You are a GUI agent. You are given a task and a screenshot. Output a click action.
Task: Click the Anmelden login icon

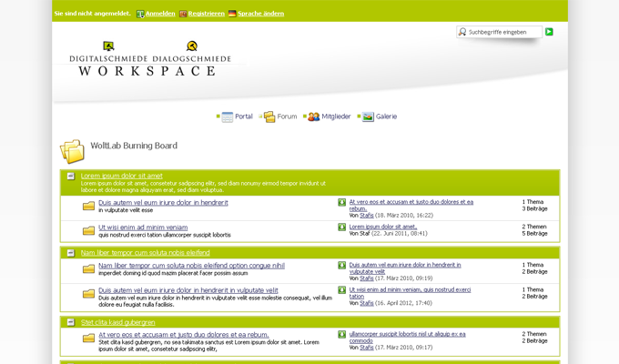(x=140, y=15)
